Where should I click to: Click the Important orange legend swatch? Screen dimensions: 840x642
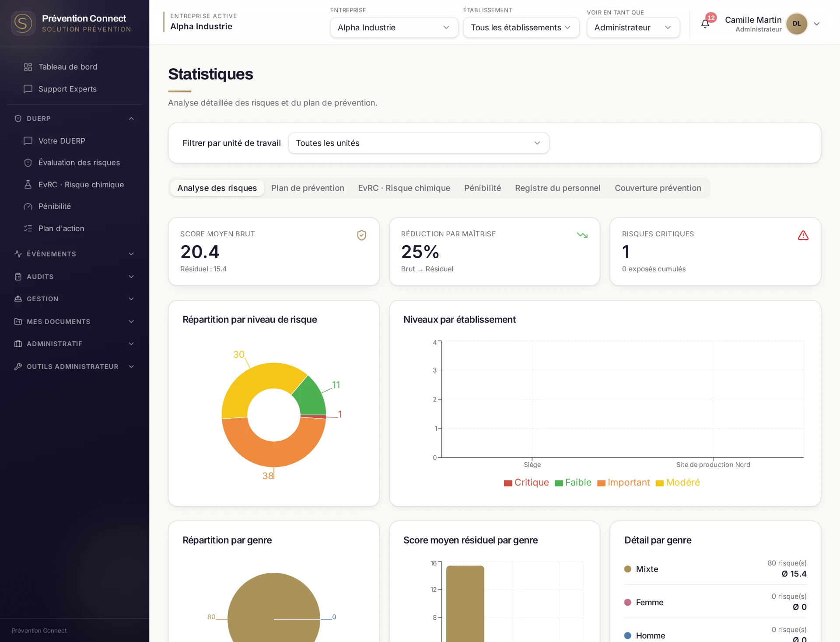pyautogui.click(x=602, y=483)
